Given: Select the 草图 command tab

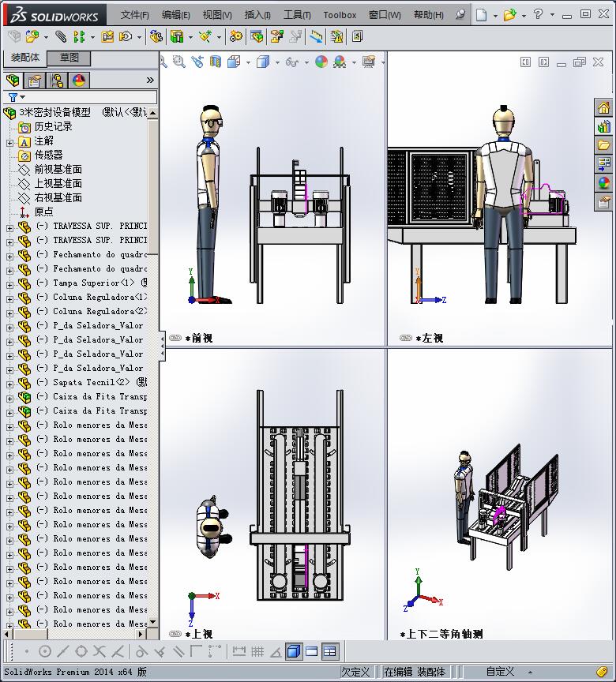Looking at the screenshot, I should coord(69,58).
